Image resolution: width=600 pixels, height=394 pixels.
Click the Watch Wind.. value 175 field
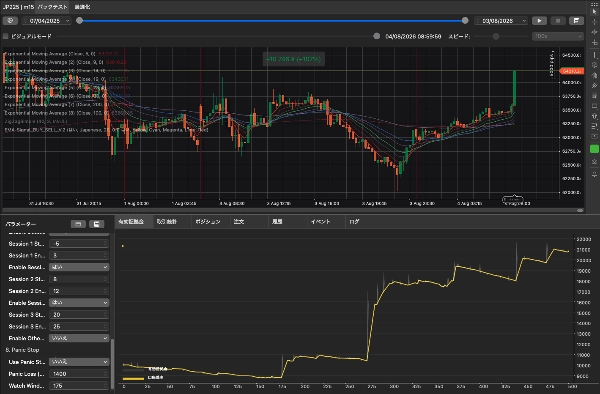click(x=79, y=386)
